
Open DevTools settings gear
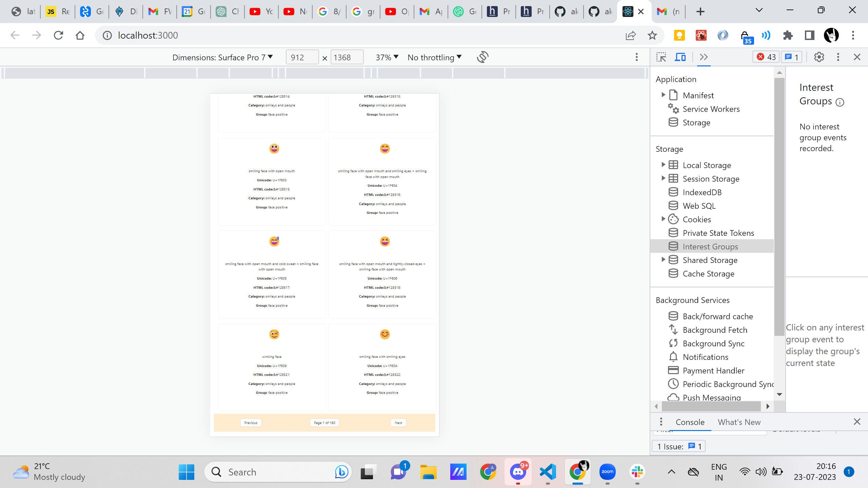[x=819, y=57]
